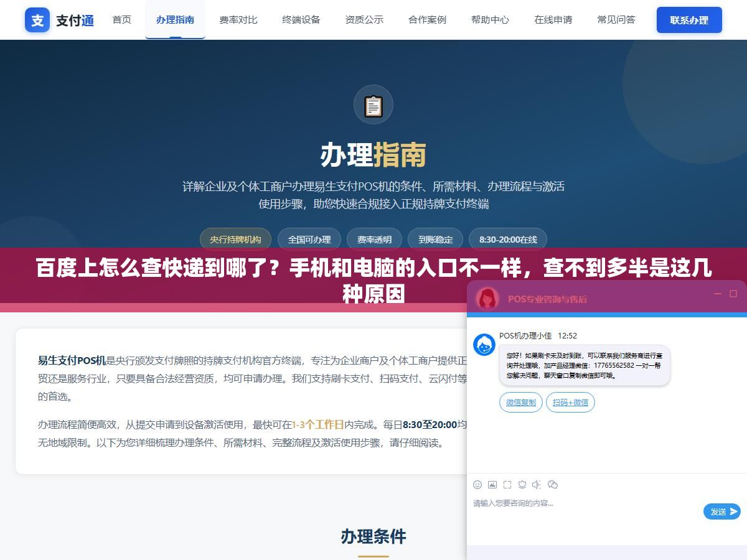This screenshot has height=560, width=747.
Task: Click the 到账稳定 pill tag
Action: tap(435, 240)
